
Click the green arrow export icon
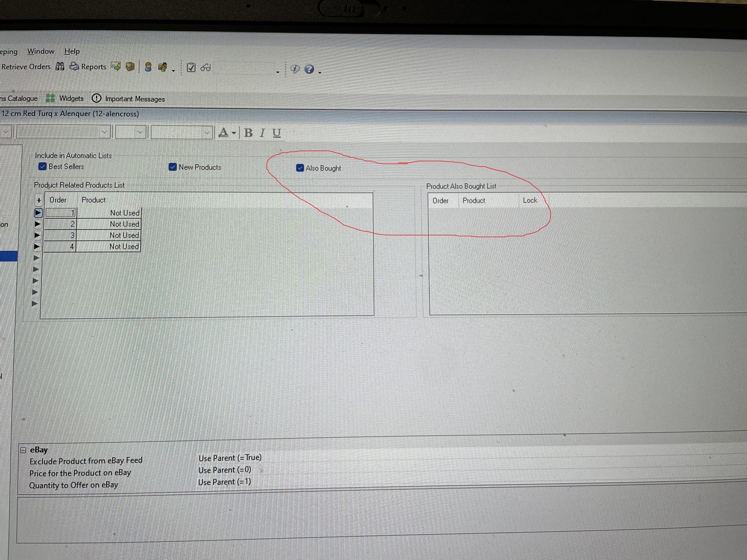click(x=116, y=67)
